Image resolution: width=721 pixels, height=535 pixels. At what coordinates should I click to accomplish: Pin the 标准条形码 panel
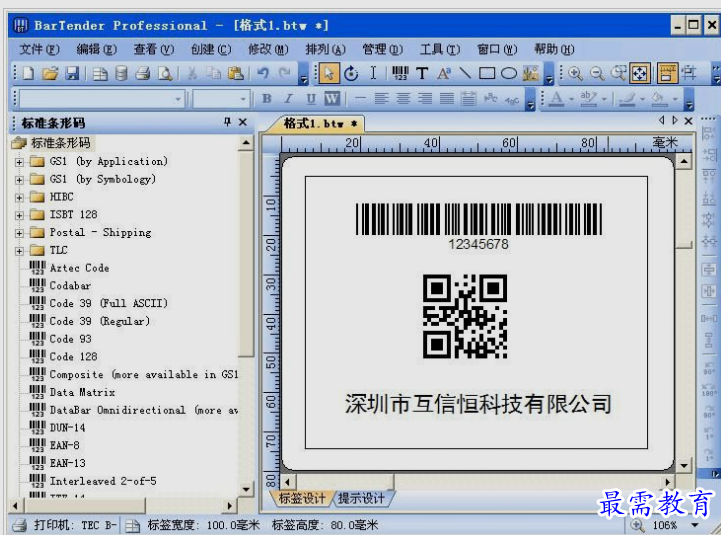click(227, 122)
